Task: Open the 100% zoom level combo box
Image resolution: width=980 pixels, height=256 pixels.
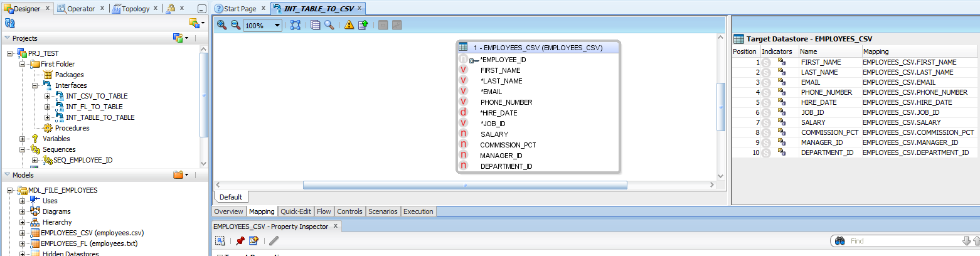Action: pos(262,26)
